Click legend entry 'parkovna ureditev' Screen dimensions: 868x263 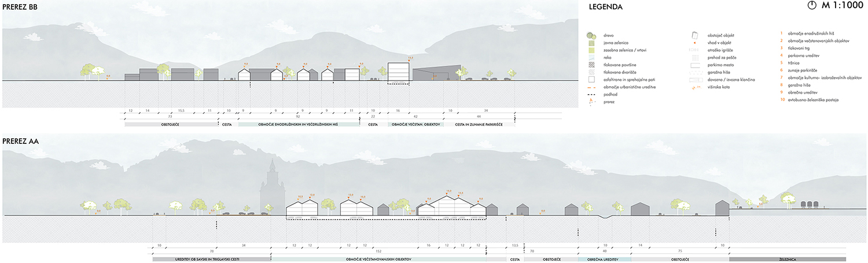[805, 56]
